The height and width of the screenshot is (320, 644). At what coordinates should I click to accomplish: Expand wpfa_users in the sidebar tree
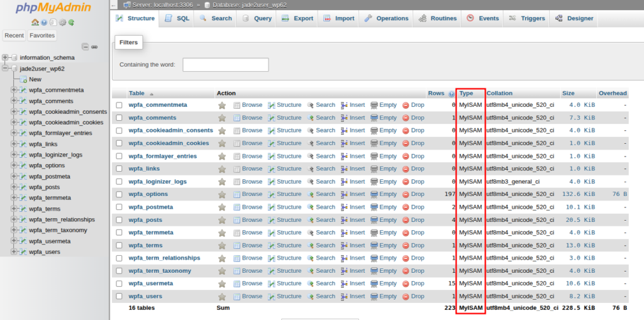click(x=14, y=251)
